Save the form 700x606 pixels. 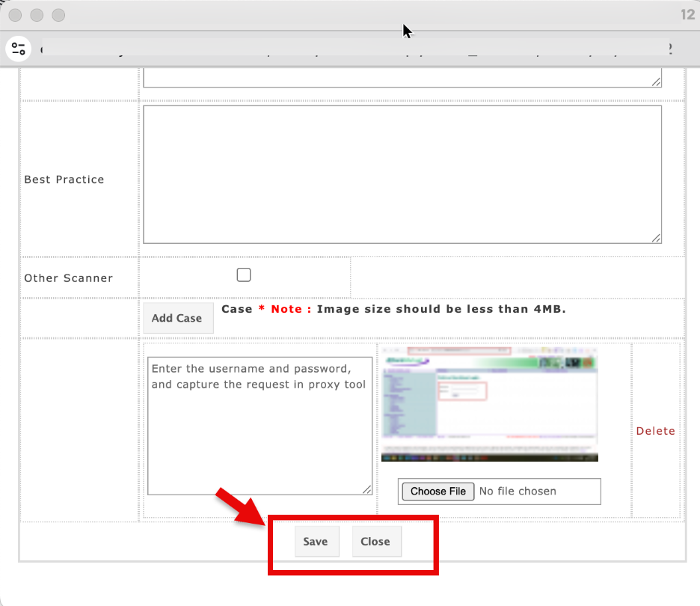(316, 541)
